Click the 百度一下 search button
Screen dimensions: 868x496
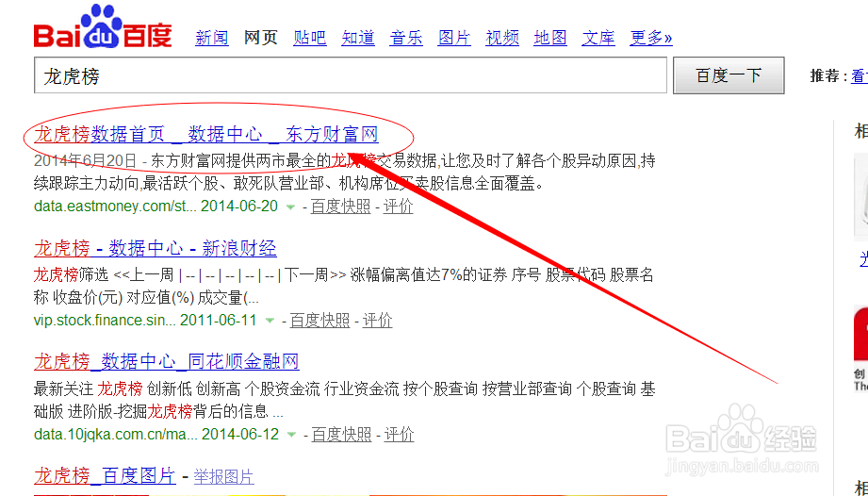tap(729, 75)
